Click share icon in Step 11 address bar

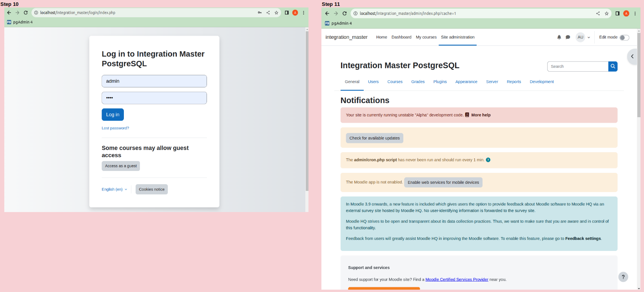[x=598, y=13]
